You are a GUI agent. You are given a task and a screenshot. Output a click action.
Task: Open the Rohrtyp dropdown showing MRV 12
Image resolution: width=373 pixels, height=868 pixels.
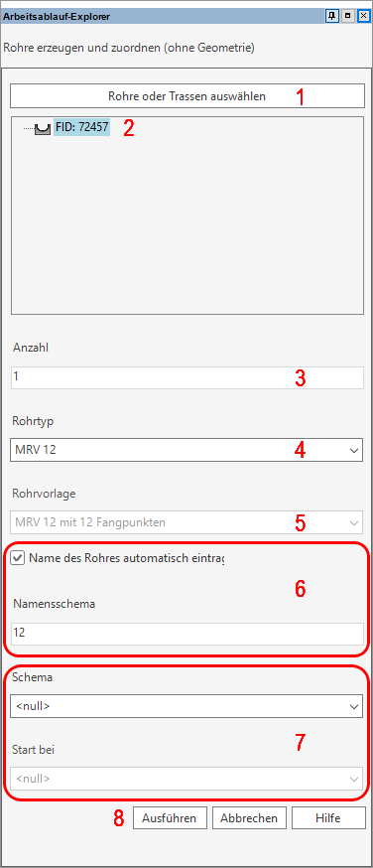[x=186, y=450]
